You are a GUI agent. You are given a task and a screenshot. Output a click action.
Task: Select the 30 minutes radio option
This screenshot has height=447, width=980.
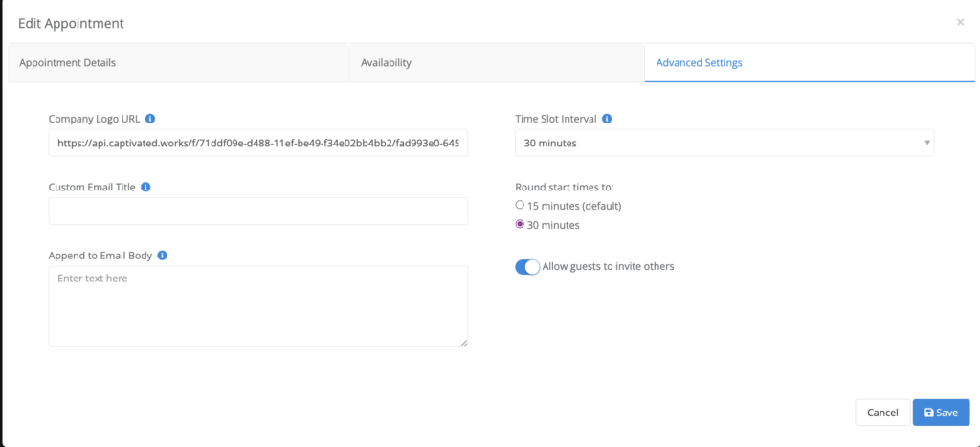520,224
